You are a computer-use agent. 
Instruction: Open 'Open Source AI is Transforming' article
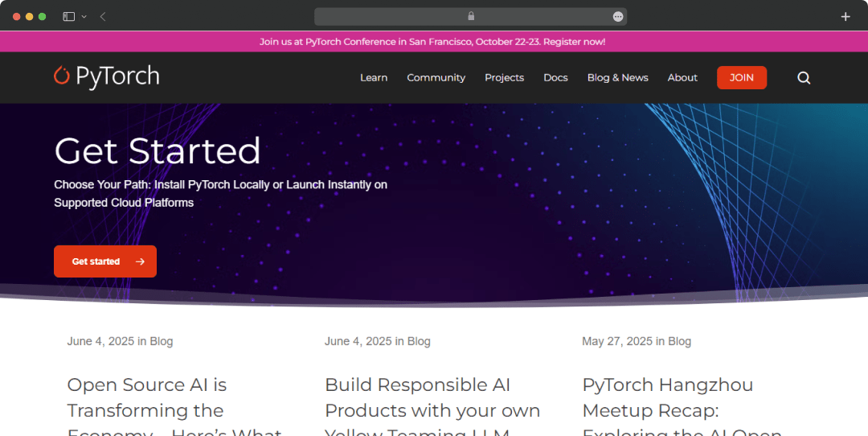(174, 409)
